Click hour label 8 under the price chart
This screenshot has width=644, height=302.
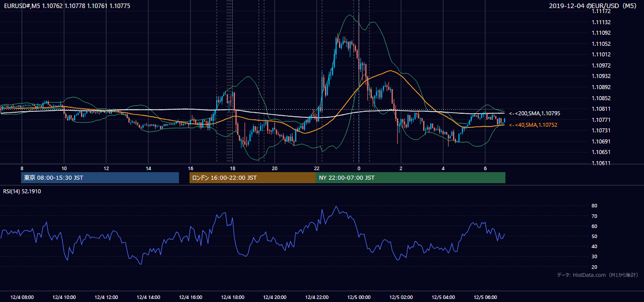click(x=22, y=168)
